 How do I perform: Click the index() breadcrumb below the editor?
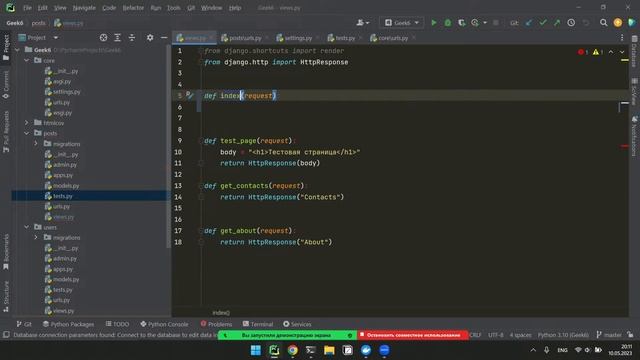221,313
